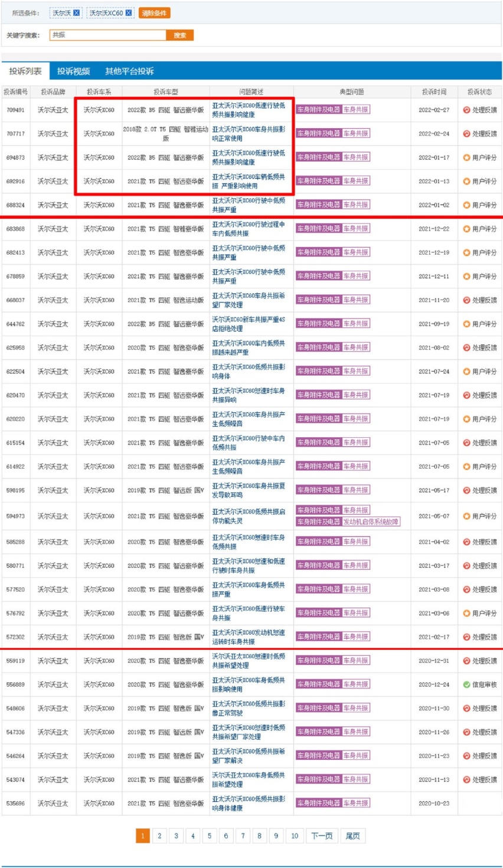This screenshot has width=503, height=868.
Task: Go to page 2 of complaints
Action: pos(159,836)
